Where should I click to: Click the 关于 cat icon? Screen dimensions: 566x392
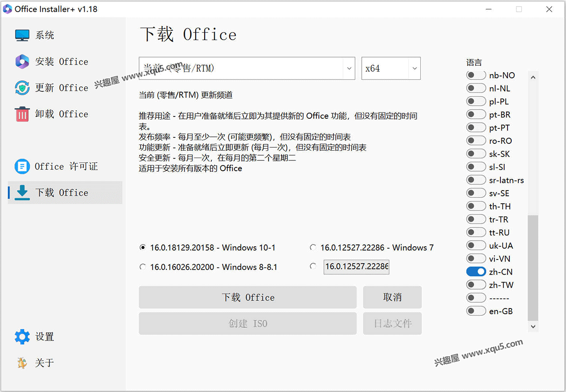pos(22,363)
